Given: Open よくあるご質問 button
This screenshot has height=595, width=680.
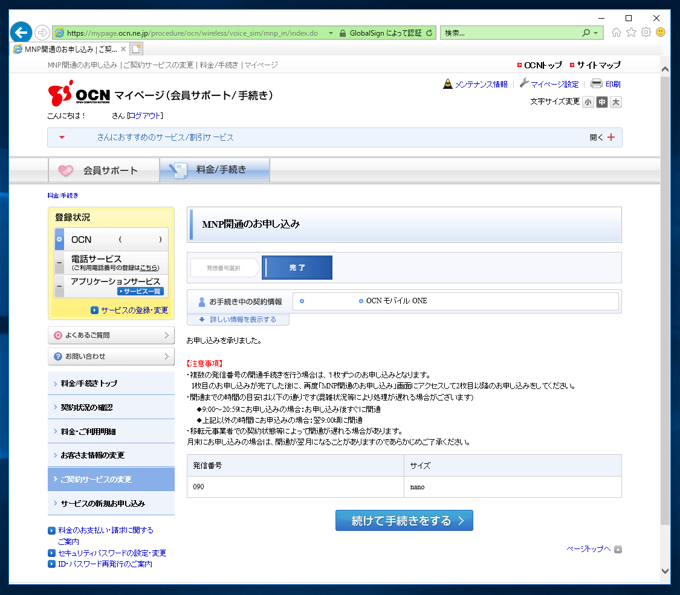Looking at the screenshot, I should [111, 335].
